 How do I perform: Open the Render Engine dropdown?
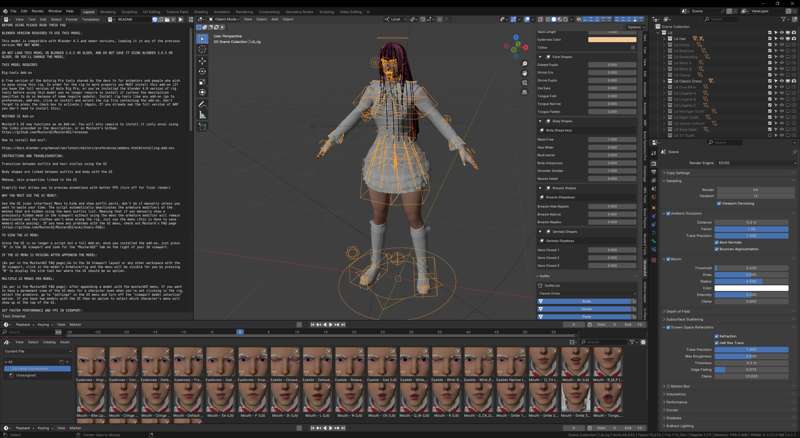[756, 163]
